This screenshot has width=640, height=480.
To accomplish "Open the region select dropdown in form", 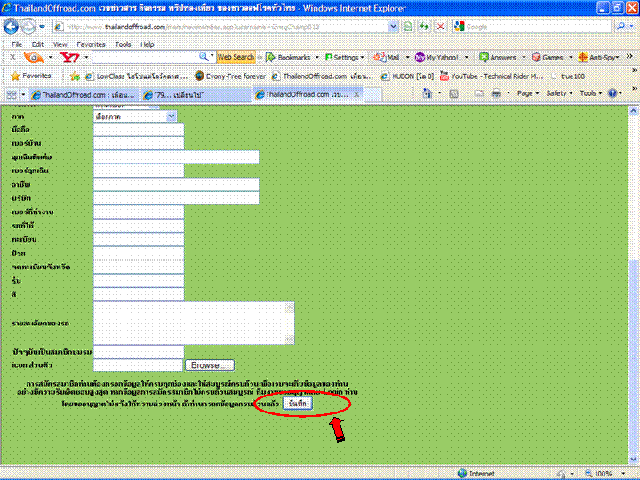I will click(135, 116).
